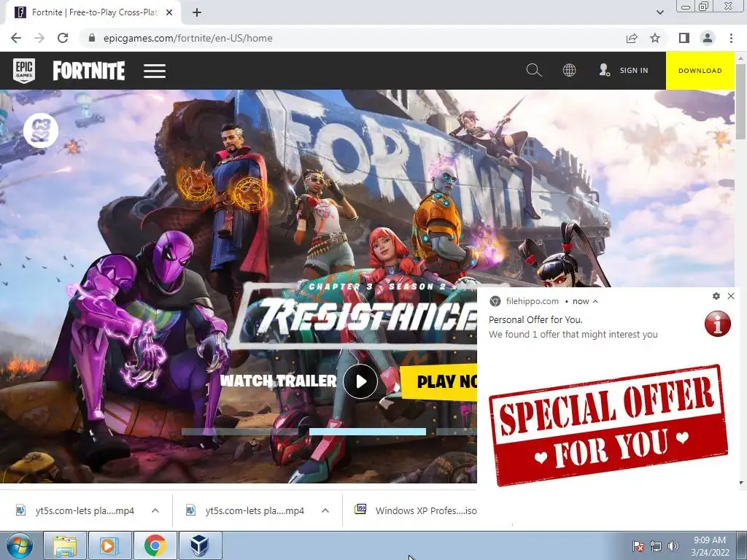Open Windows XP Professional iso download
The width and height of the screenshot is (747, 560).
click(415, 510)
